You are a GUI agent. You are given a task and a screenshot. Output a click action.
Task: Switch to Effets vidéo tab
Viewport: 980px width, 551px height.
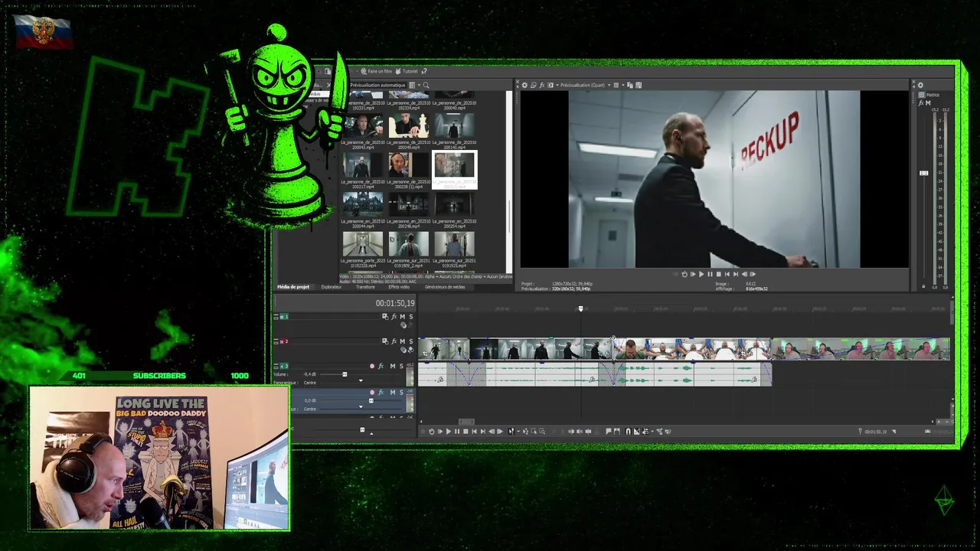(399, 287)
